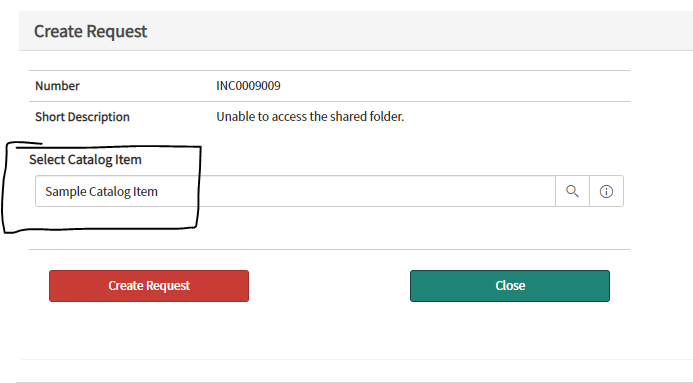Image resolution: width=693 pixels, height=383 pixels.
Task: Click 'Unable to access the shared folder.' text
Action: 310,117
